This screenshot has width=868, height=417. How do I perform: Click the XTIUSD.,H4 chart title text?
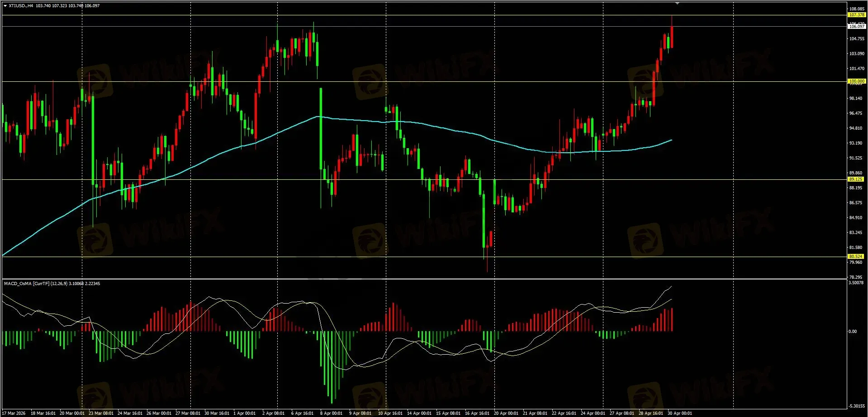tap(21, 6)
